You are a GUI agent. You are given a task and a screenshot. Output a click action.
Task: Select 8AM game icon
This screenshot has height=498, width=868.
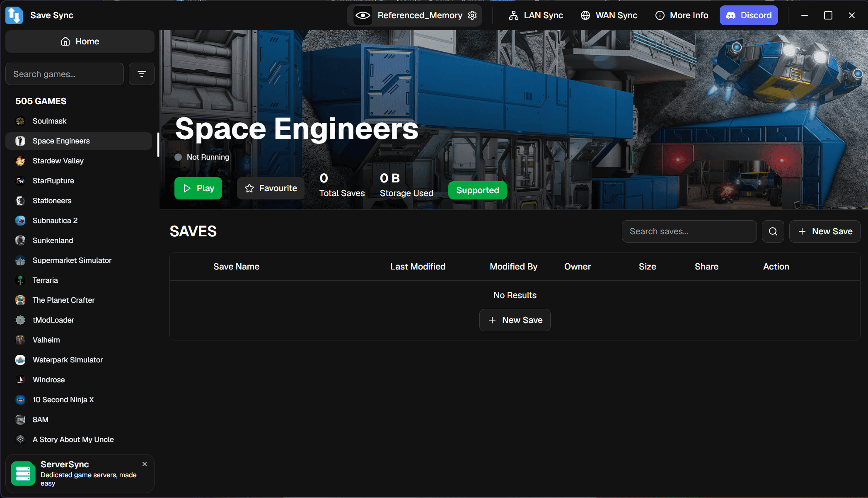20,420
